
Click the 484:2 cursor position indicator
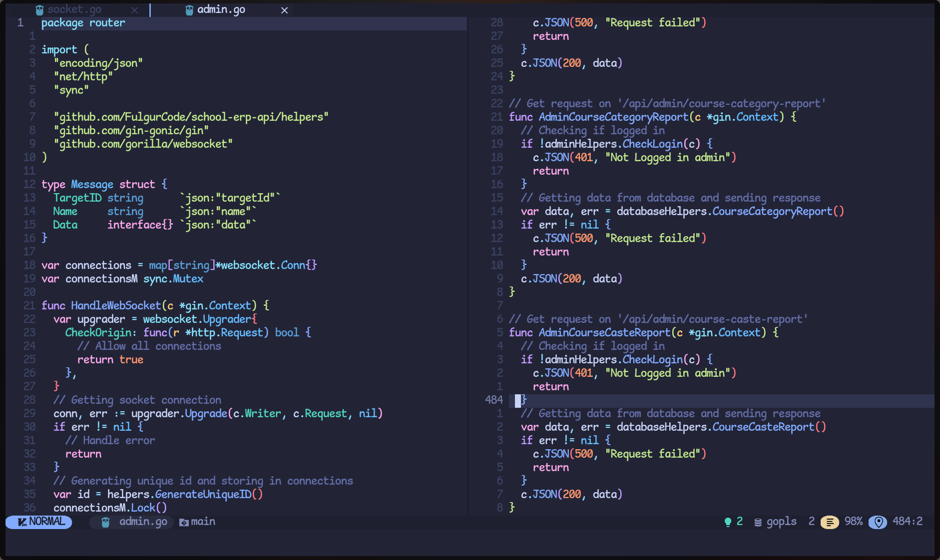click(907, 522)
